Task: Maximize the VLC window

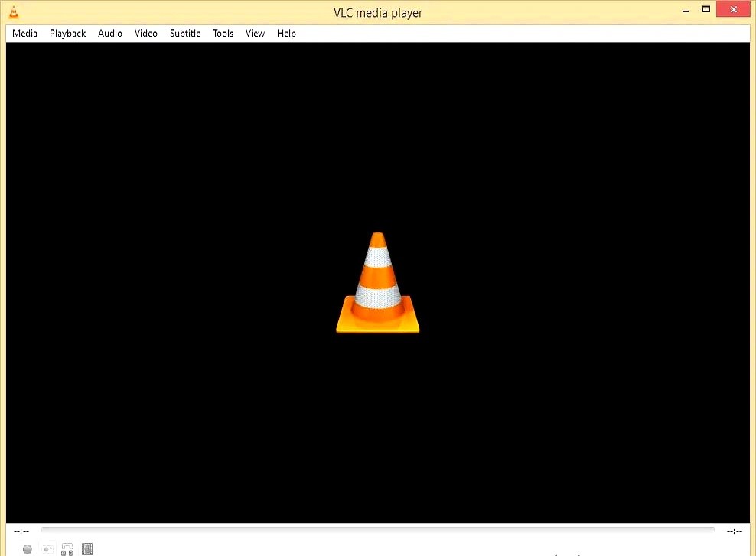Action: pyautogui.click(x=705, y=9)
